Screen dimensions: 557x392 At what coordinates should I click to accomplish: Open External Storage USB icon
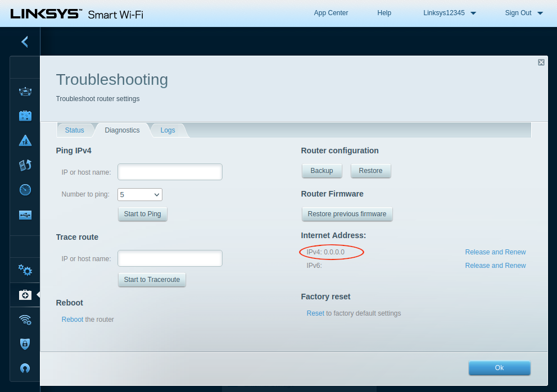pyautogui.click(x=25, y=215)
